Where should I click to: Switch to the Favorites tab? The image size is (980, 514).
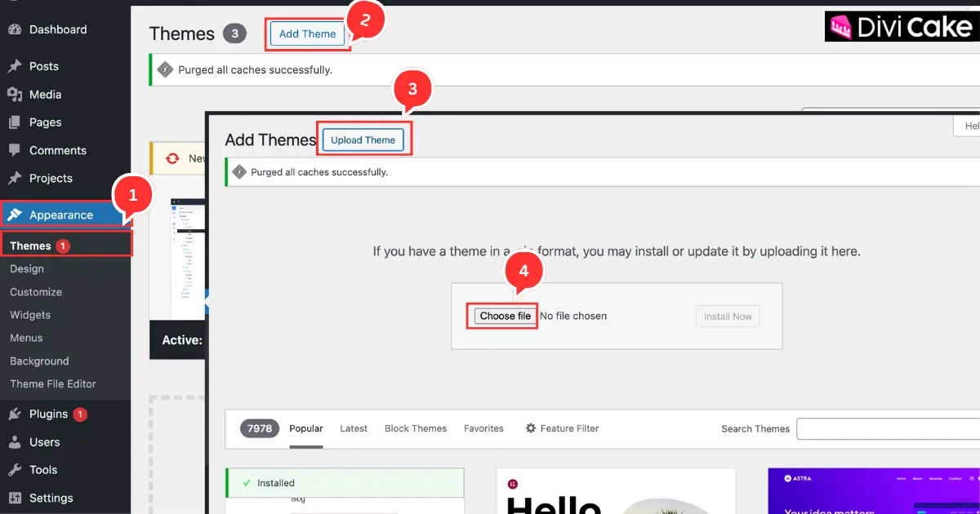[483, 428]
